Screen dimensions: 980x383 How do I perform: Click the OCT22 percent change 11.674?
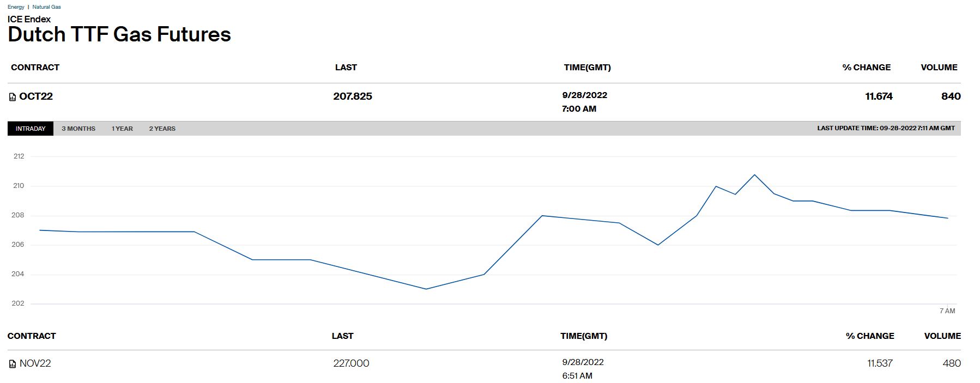tap(879, 96)
